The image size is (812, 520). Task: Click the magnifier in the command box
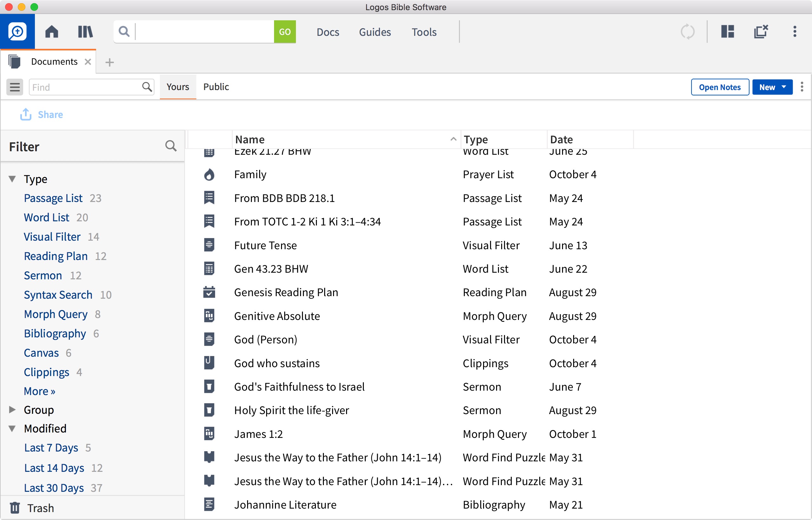(124, 32)
